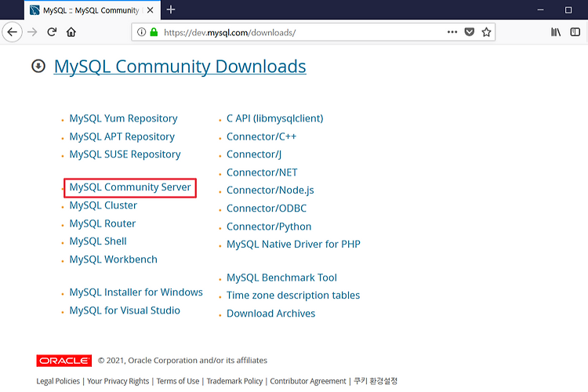Screen dimensions: 588x392
Task: Open Connector/J link
Action: [x=254, y=154]
